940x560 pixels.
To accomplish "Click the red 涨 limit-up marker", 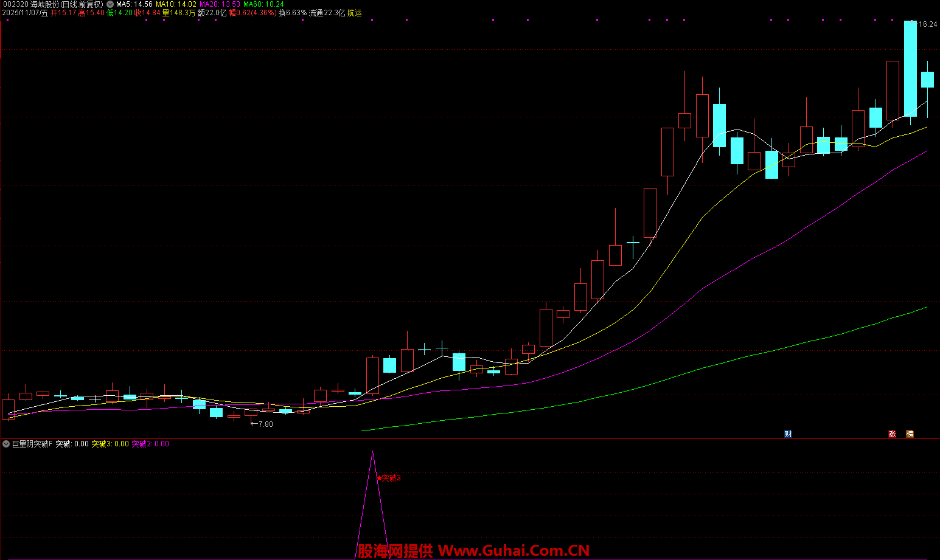I will coord(892,434).
